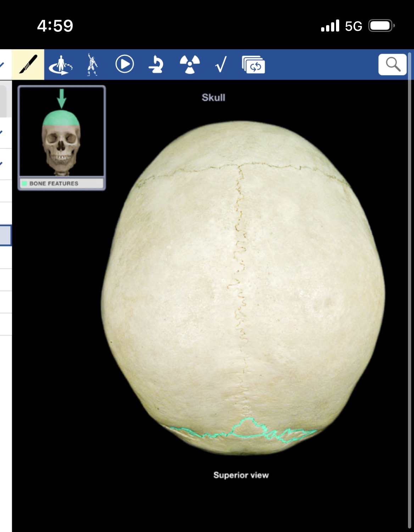The width and height of the screenshot is (414, 532).
Task: Open the stacked cards sync icon
Action: click(253, 65)
